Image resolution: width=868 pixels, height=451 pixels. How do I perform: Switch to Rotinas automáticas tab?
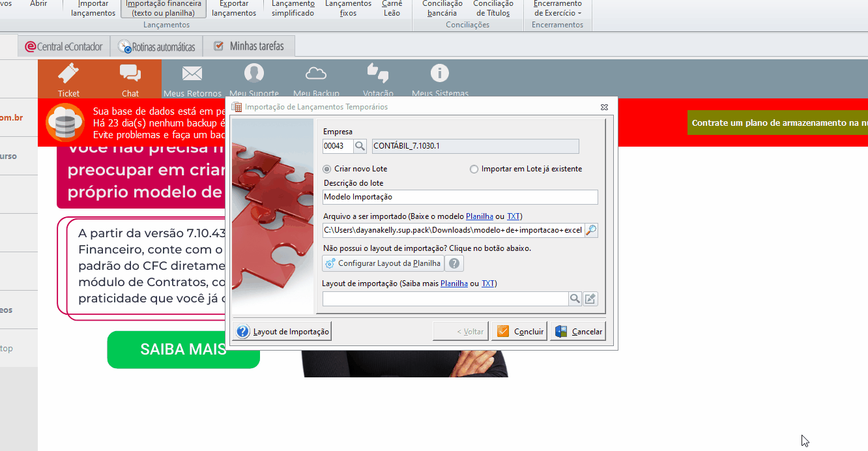click(x=157, y=47)
